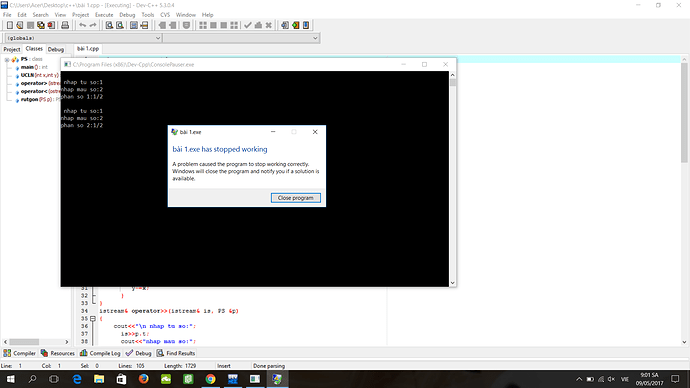The height and width of the screenshot is (388, 690).
Task: Expand the PS class tree node
Action: tap(7, 59)
